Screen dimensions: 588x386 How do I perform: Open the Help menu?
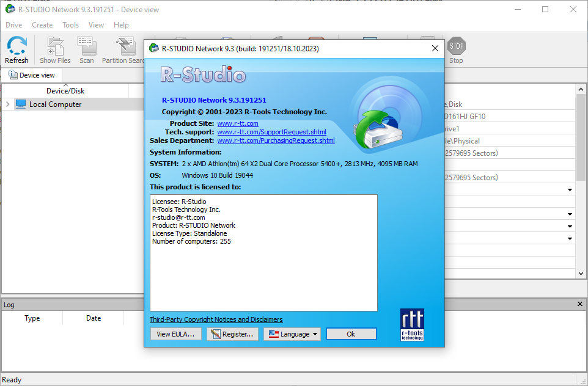coord(121,24)
